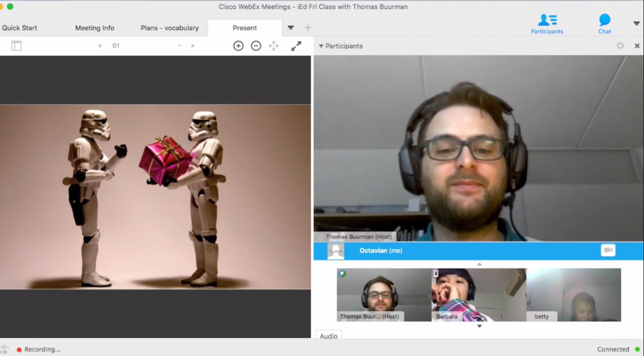Close the Participants panel
644x356 pixels.
[x=637, y=46]
